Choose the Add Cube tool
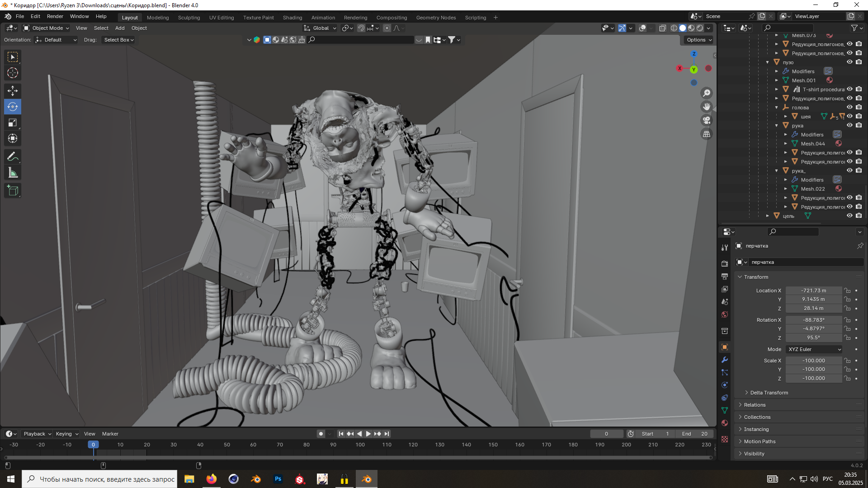 click(x=13, y=191)
